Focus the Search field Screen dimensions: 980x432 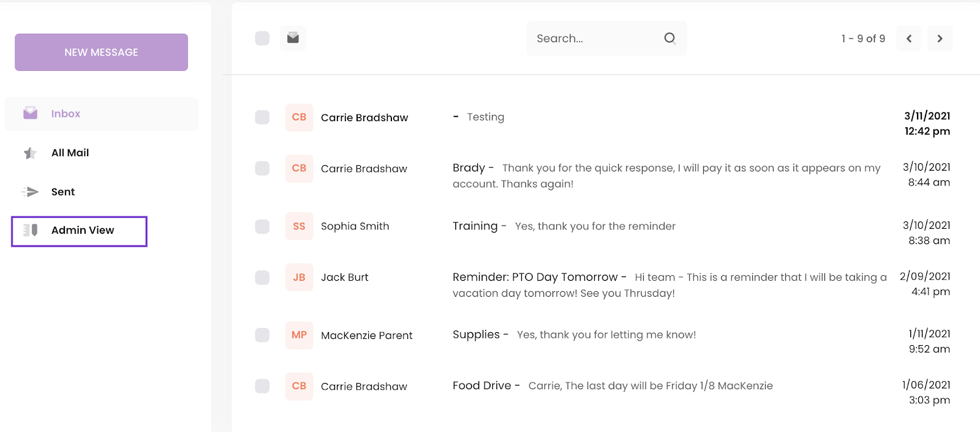click(606, 39)
